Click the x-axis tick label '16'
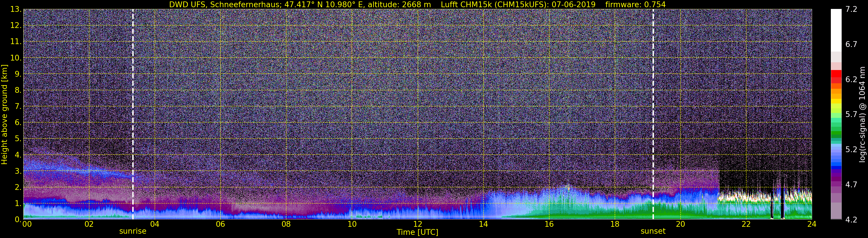Image resolution: width=868 pixels, height=238 pixels. click(x=549, y=224)
